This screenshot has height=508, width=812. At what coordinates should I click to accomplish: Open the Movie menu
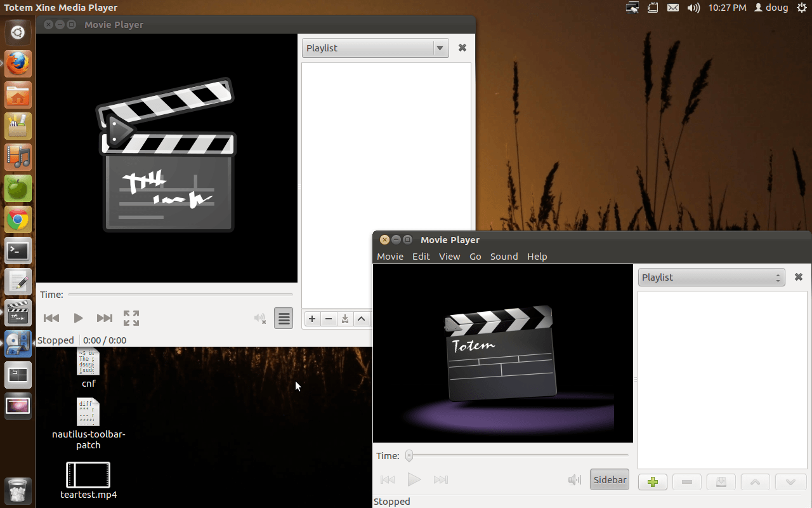coord(390,257)
